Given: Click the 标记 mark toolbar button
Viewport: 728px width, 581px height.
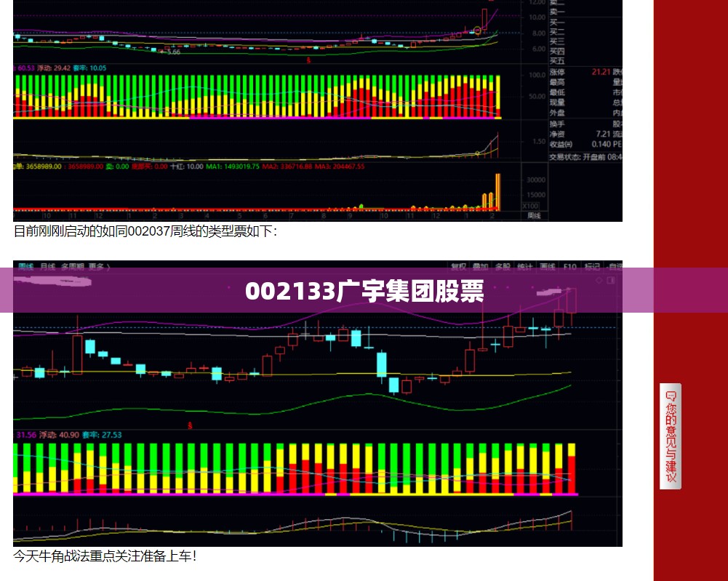Looking at the screenshot, I should point(592,266).
